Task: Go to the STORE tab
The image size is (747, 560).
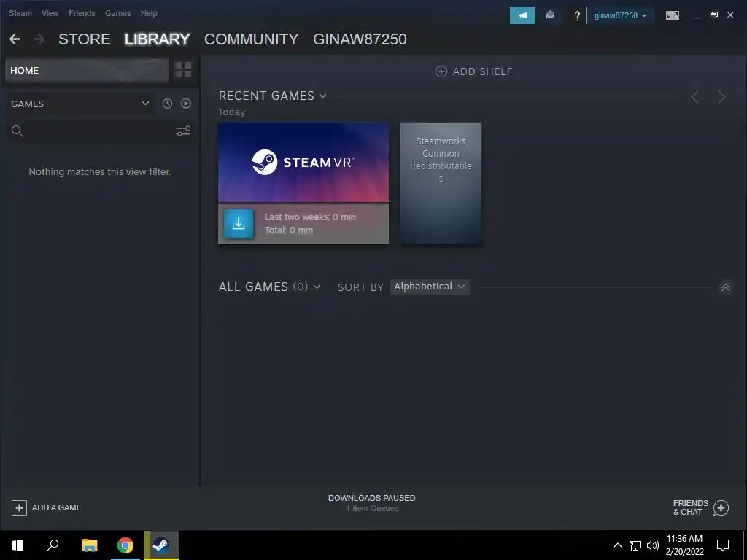Action: click(x=85, y=39)
